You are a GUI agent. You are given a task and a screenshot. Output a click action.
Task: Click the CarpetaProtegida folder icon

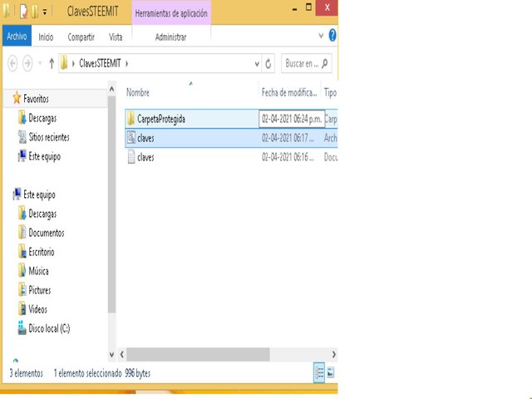tap(131, 119)
